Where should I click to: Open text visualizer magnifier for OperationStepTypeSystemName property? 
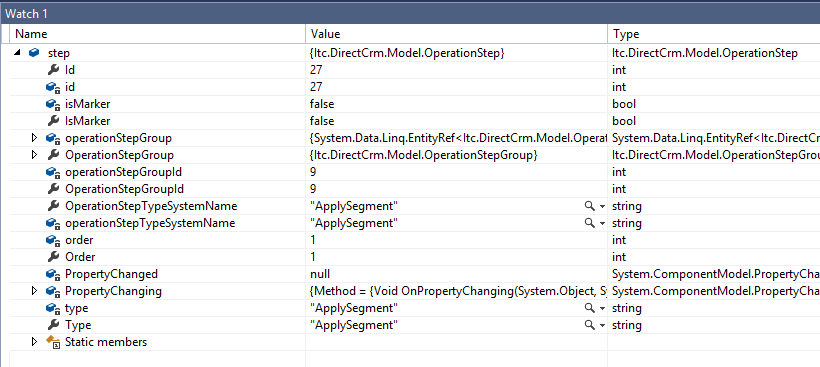(x=590, y=207)
